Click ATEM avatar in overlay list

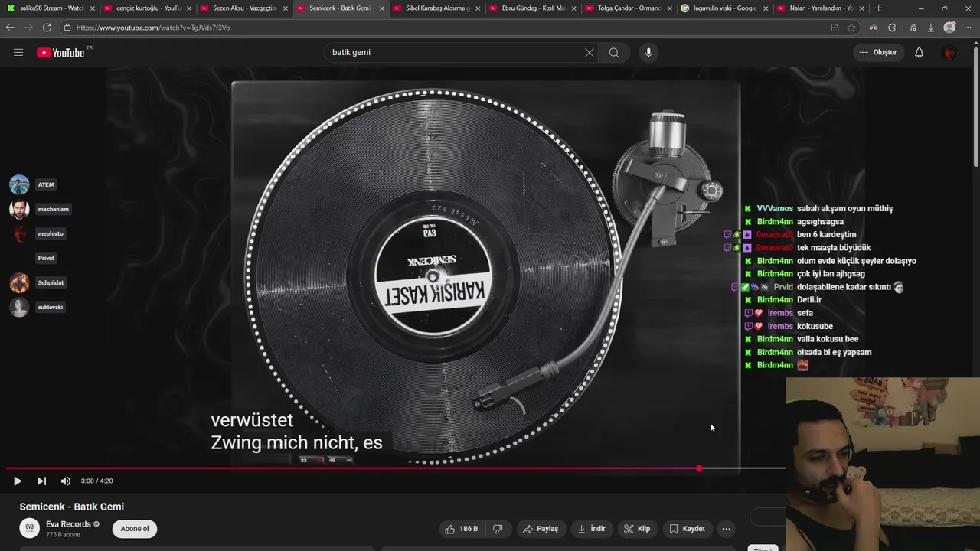pos(19,184)
